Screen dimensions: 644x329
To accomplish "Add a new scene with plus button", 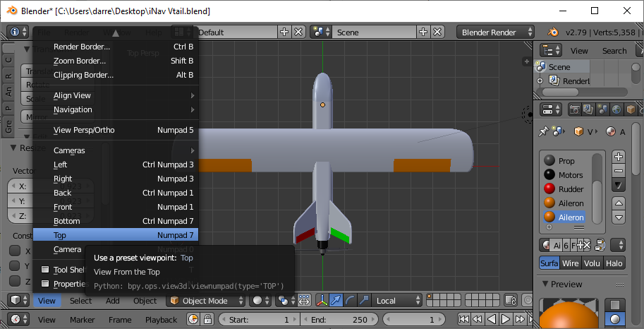I will point(423,32).
